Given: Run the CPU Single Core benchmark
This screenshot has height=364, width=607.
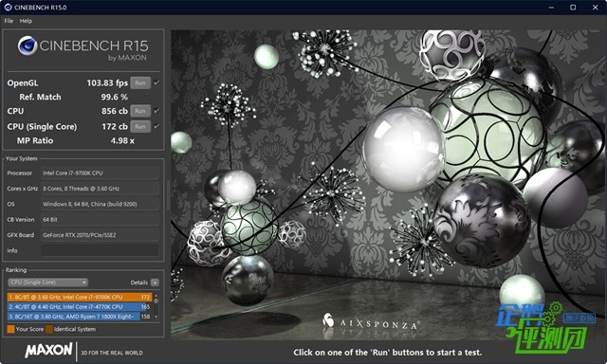Looking at the screenshot, I should (140, 126).
